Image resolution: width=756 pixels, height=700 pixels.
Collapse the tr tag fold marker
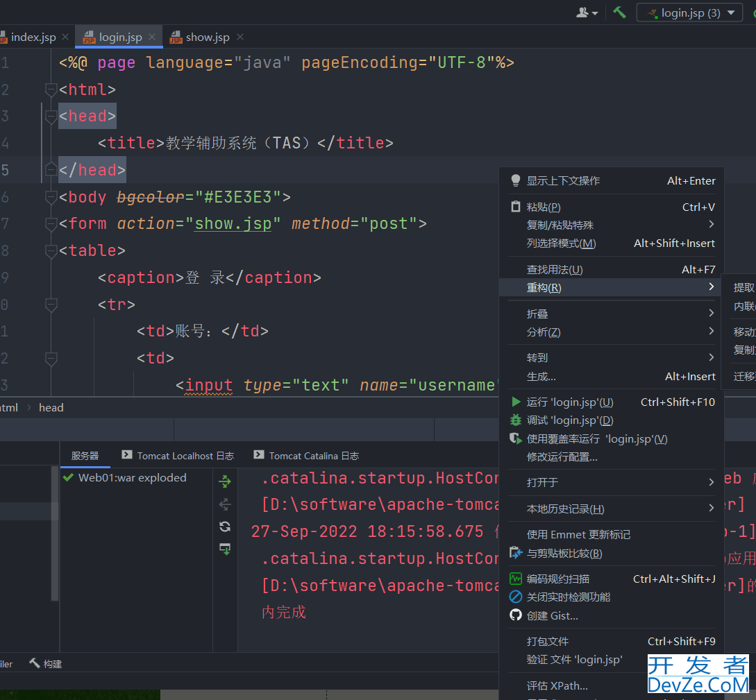point(51,305)
